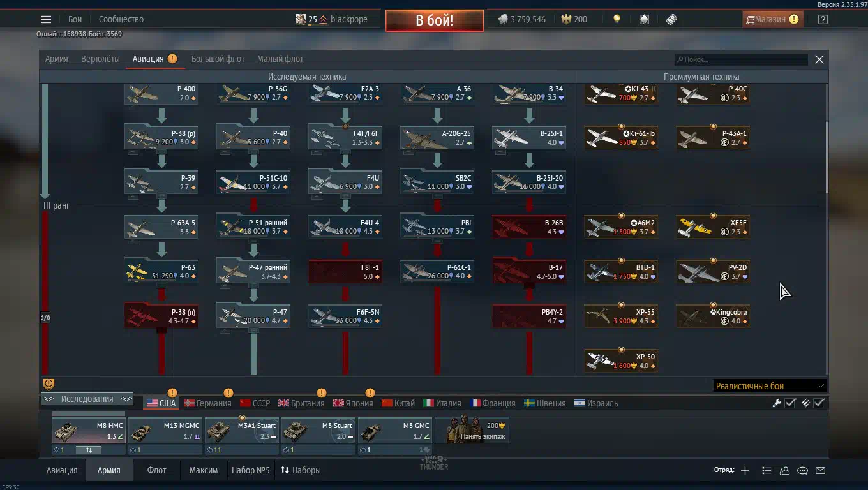Click the ammo refill icon beside checkbox
The width and height of the screenshot is (868, 490).
click(x=805, y=403)
